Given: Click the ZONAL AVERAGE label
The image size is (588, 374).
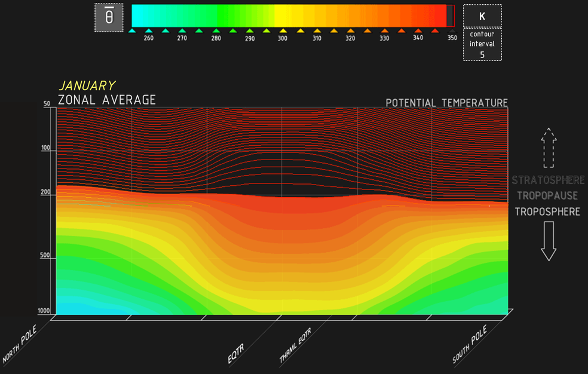Looking at the screenshot, I should click(x=107, y=100).
